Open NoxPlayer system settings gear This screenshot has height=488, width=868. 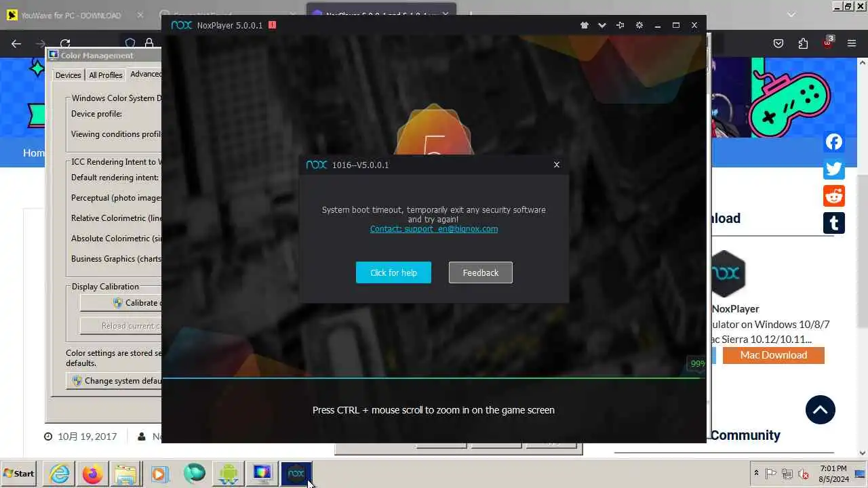[639, 25]
